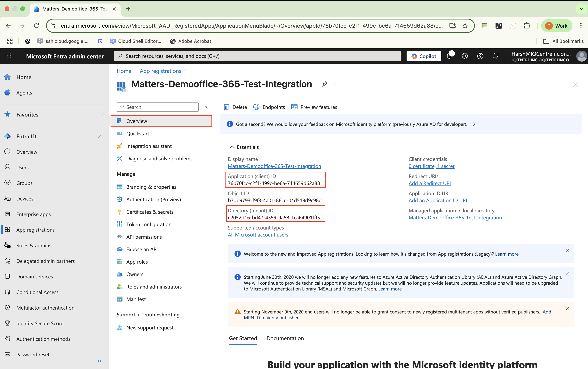Open portal settings gear icon

click(x=465, y=56)
